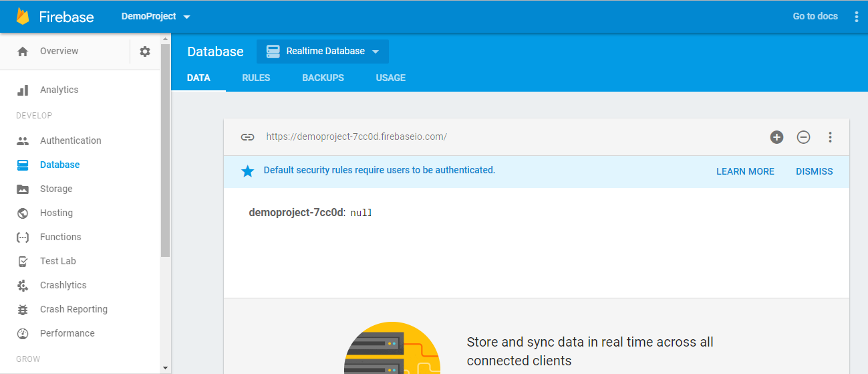Image resolution: width=868 pixels, height=374 pixels.
Task: Open Crashlytics section
Action: click(63, 285)
